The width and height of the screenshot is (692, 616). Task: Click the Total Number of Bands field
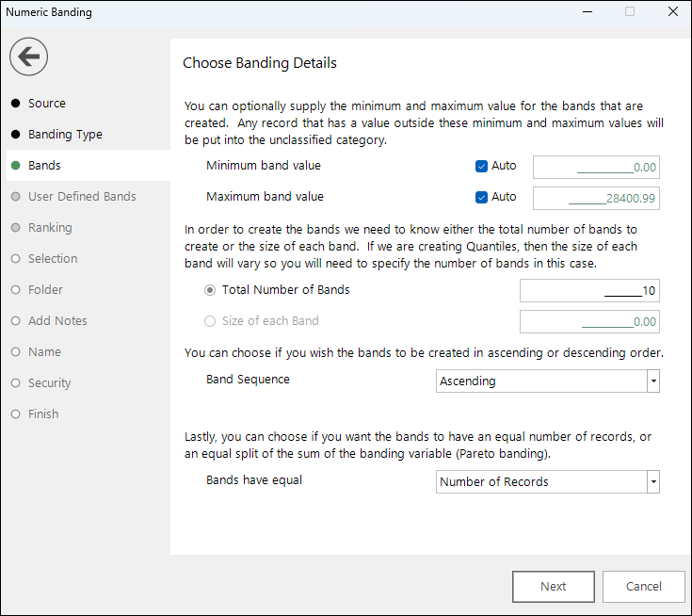pos(589,290)
